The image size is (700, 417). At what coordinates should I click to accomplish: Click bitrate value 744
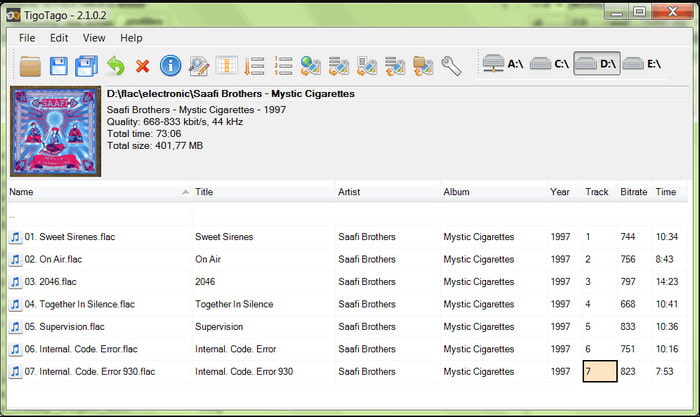628,237
